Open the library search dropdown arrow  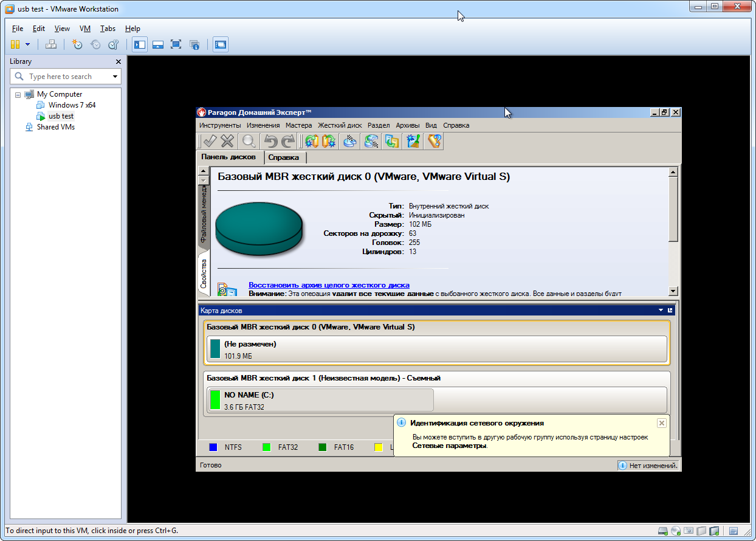click(x=115, y=77)
